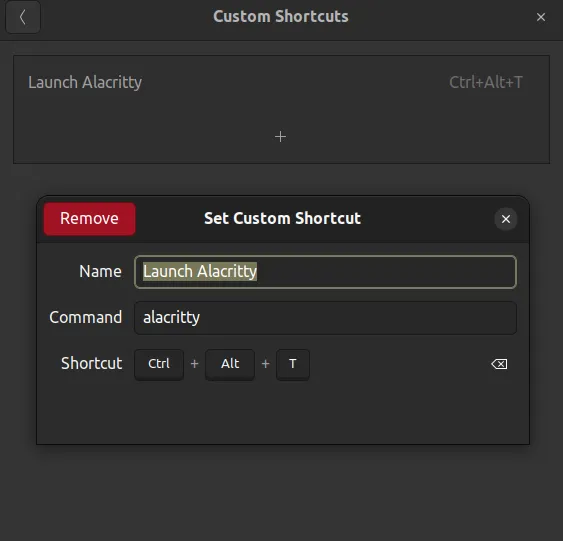The width and height of the screenshot is (563, 541).
Task: Close the Custom Shortcuts window
Action: tap(541, 17)
